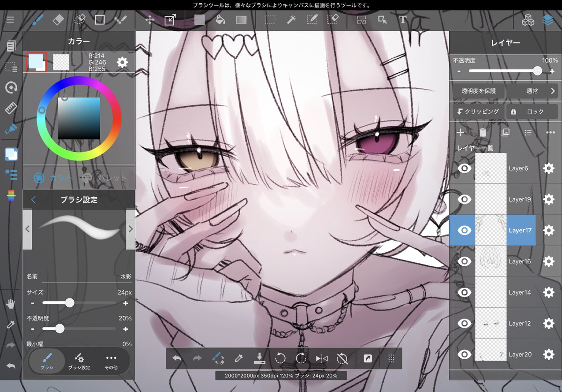Open Layer17 settings gear
This screenshot has width=562, height=392.
pos(548,230)
